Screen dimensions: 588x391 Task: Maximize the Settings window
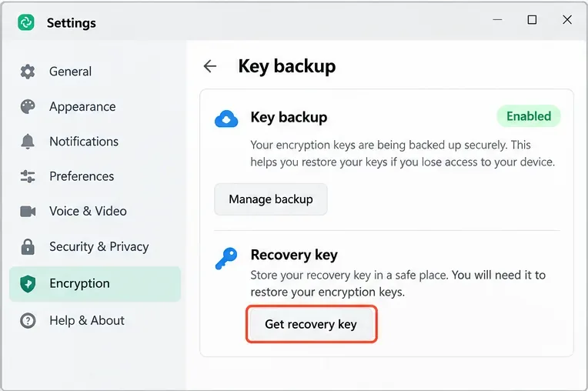(x=532, y=19)
